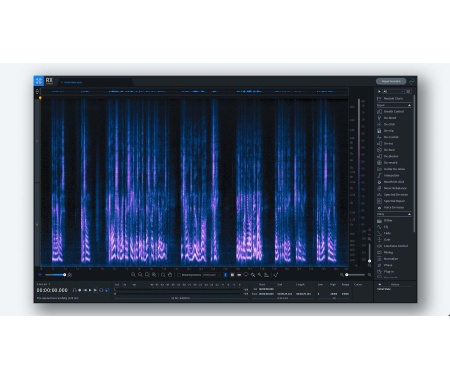Screen dimensions: 450x380
Task: Click the module list vertical scrollbar
Action: click(x=414, y=163)
